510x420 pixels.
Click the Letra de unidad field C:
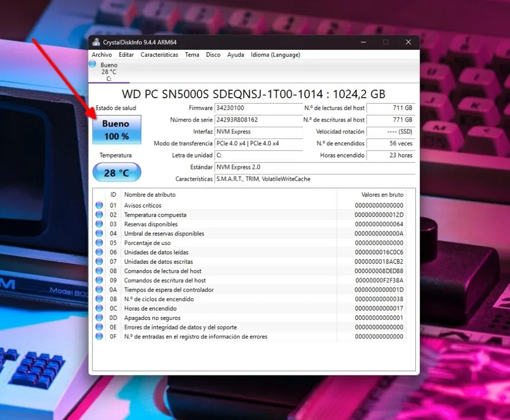click(259, 155)
